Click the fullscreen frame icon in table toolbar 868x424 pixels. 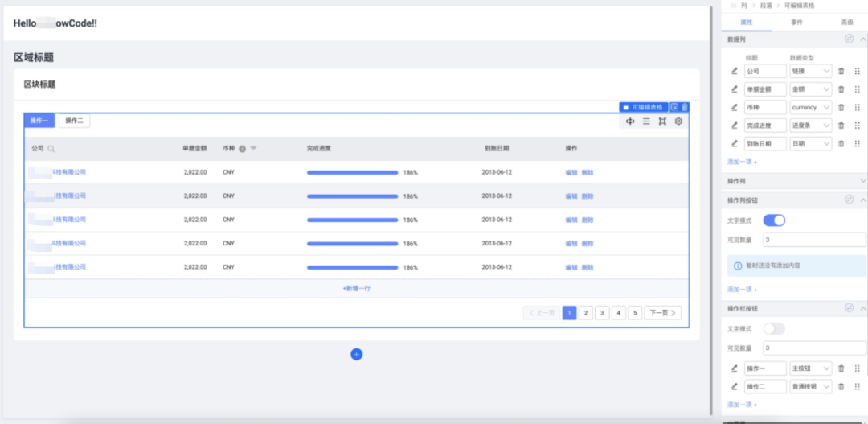click(662, 121)
